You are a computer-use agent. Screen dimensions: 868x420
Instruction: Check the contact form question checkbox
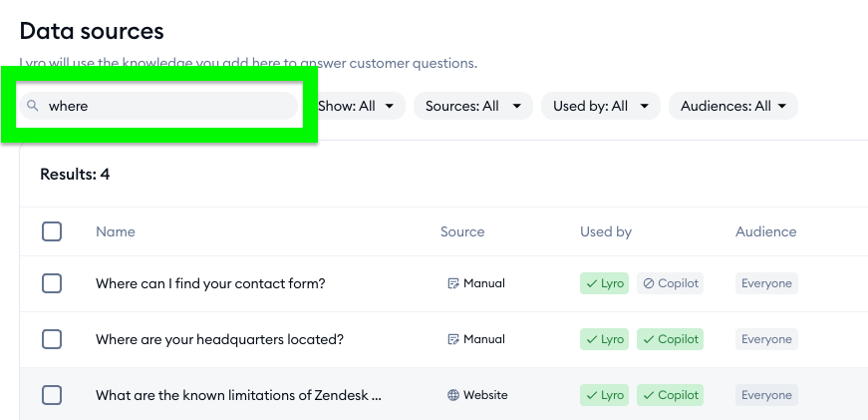tap(52, 283)
